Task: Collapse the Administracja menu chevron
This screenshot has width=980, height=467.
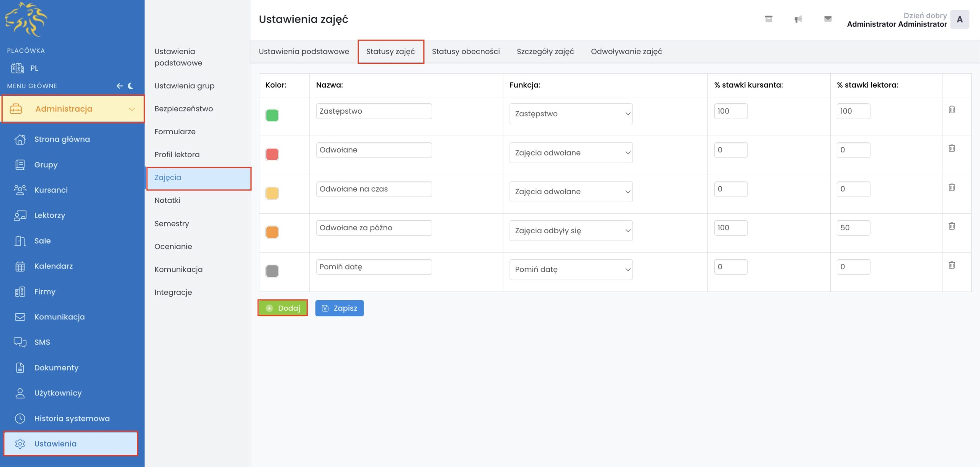Action: pyautogui.click(x=132, y=109)
